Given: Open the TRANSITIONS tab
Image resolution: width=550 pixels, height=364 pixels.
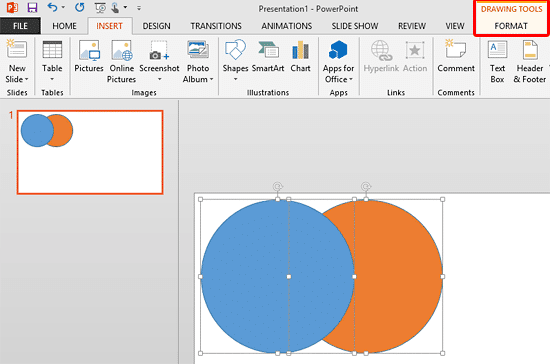Looking at the screenshot, I should (x=216, y=26).
